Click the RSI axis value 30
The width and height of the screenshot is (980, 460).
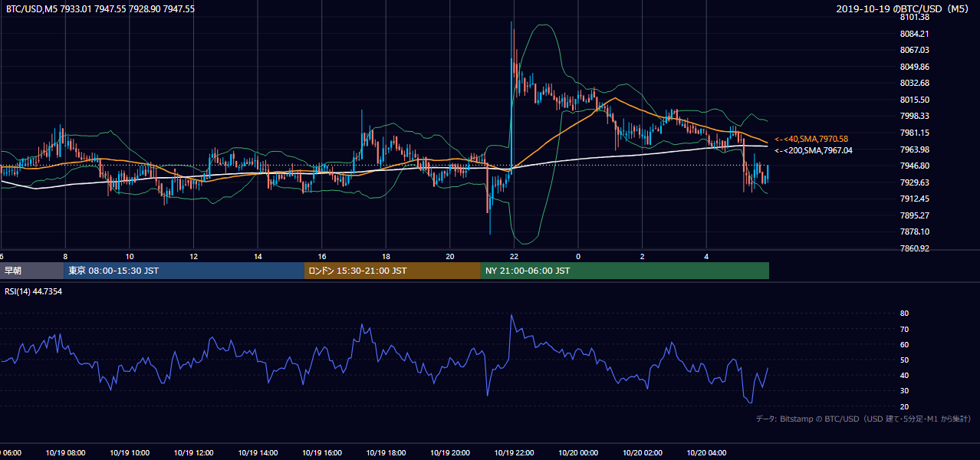tap(904, 391)
